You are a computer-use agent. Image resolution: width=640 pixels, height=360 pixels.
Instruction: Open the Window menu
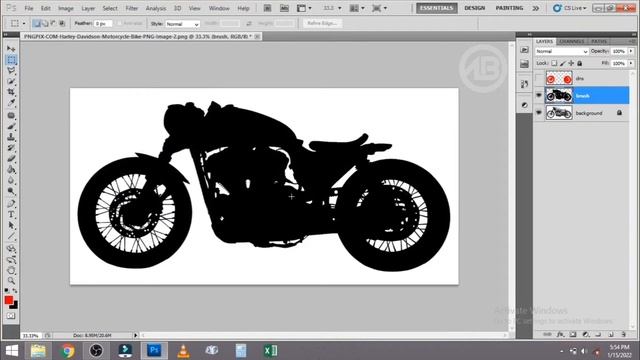[x=219, y=8]
